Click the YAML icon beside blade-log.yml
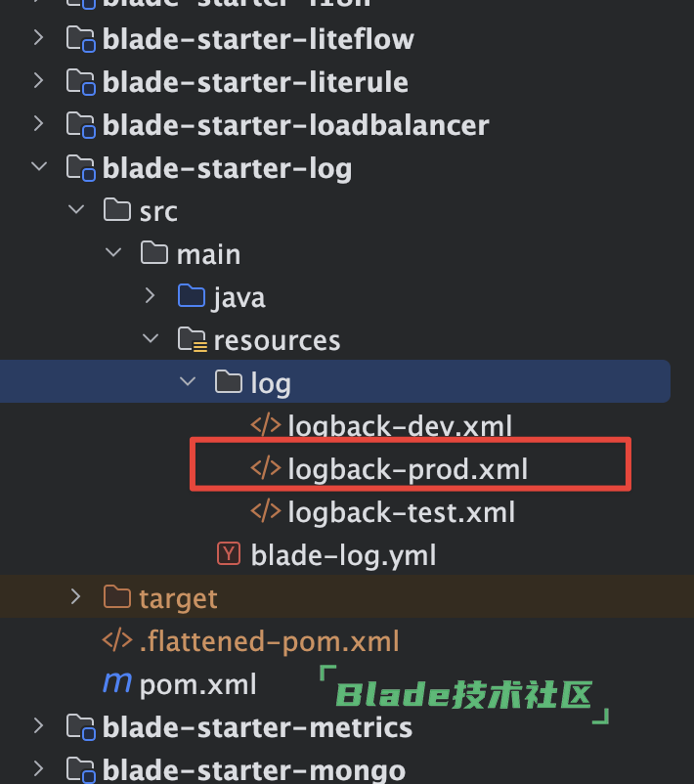Screen dimensions: 694x784 pyautogui.click(x=229, y=555)
